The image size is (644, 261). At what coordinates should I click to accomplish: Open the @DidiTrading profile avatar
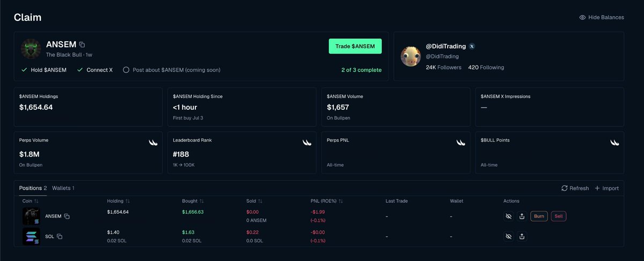[411, 56]
